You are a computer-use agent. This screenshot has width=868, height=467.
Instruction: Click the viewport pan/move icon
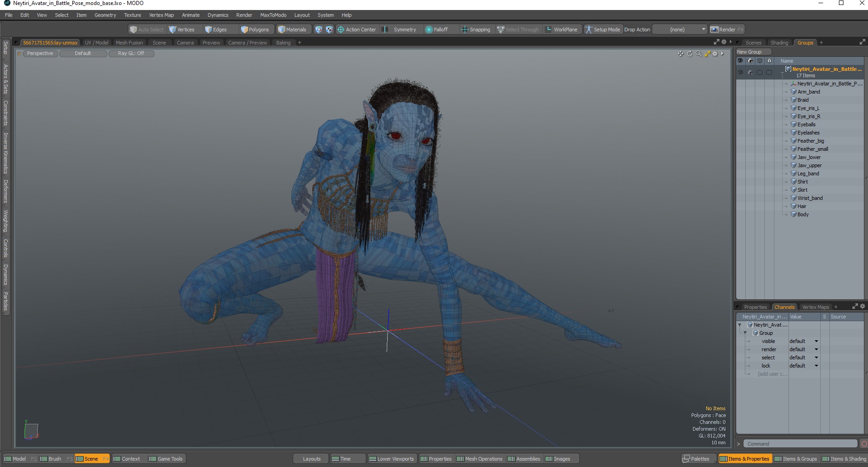click(x=680, y=54)
